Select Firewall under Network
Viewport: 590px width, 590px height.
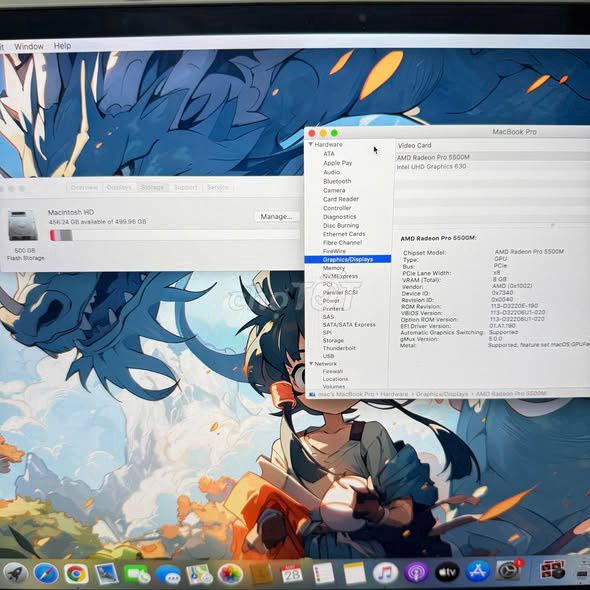click(333, 371)
